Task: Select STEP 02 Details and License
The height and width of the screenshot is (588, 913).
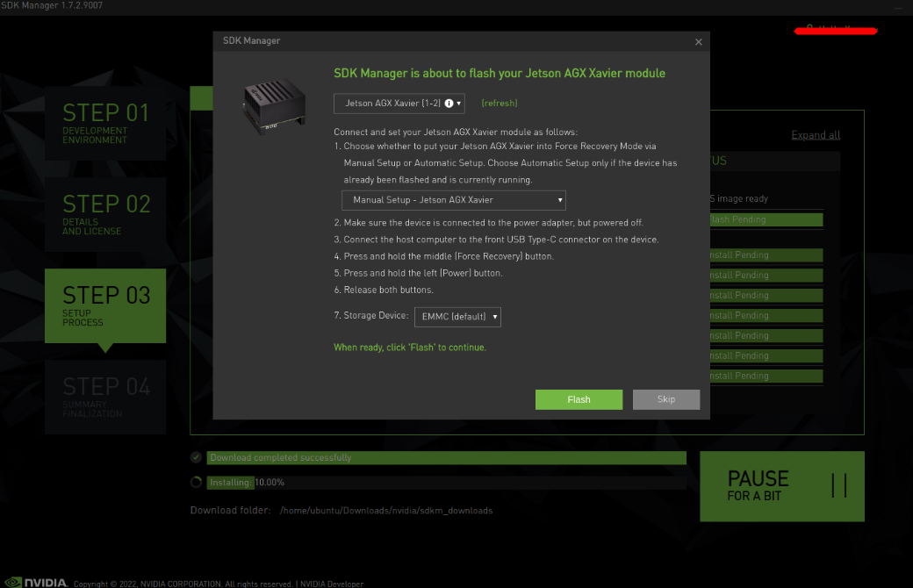Action: [105, 214]
